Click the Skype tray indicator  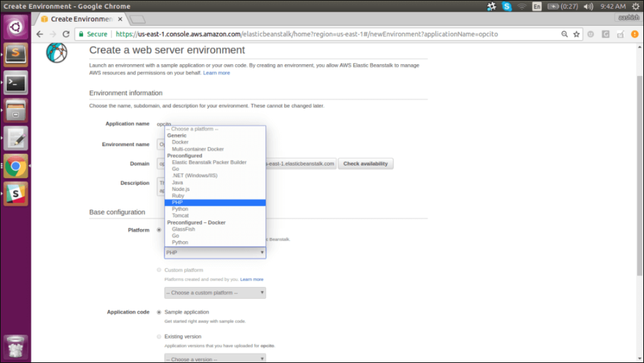click(x=507, y=6)
